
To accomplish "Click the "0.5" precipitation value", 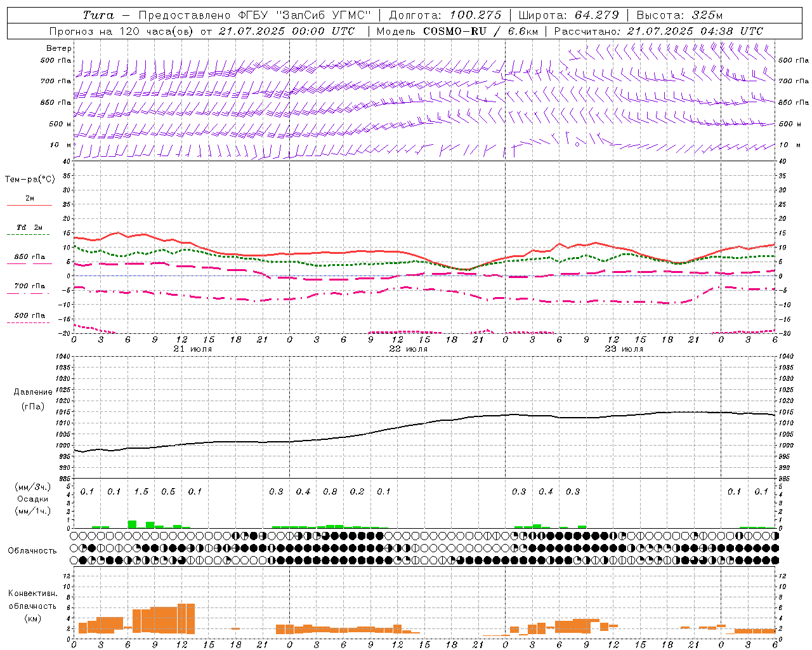I will click(168, 492).
